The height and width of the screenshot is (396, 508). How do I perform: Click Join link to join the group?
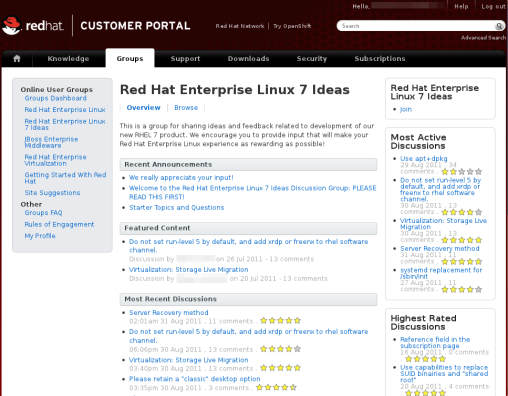pos(406,109)
